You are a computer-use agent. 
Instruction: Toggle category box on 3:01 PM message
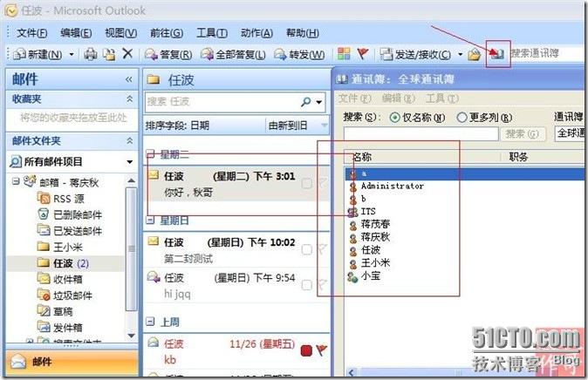tap(307, 183)
